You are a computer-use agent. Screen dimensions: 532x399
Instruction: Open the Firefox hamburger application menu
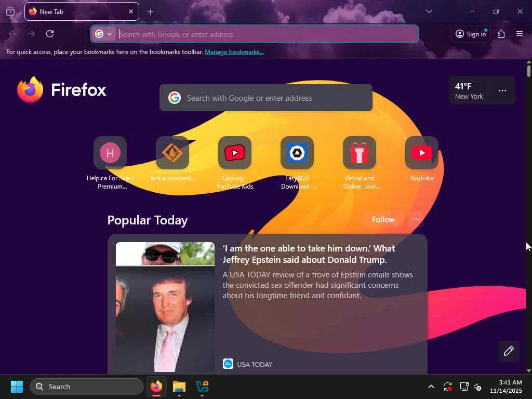coord(520,34)
